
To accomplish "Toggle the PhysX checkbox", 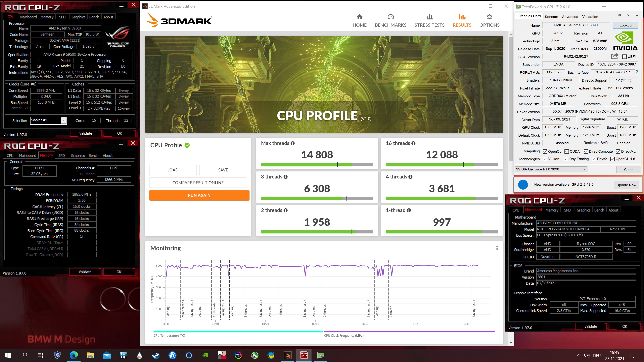I will [x=594, y=159].
